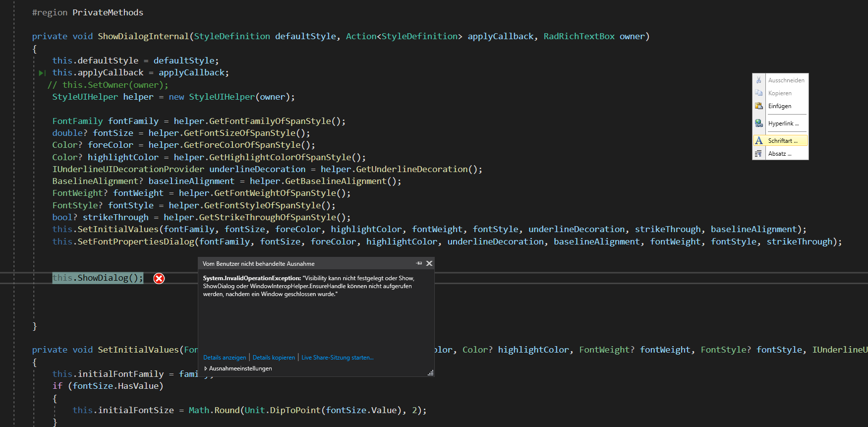Click 'this.applyCallback = applyCallback;' line

pyautogui.click(x=141, y=72)
